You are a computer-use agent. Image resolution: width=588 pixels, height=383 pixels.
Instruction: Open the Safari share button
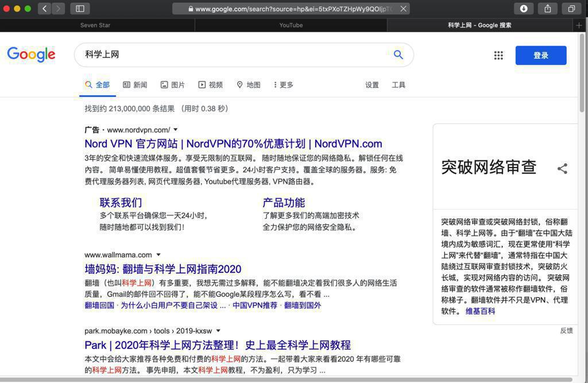pyautogui.click(x=547, y=9)
